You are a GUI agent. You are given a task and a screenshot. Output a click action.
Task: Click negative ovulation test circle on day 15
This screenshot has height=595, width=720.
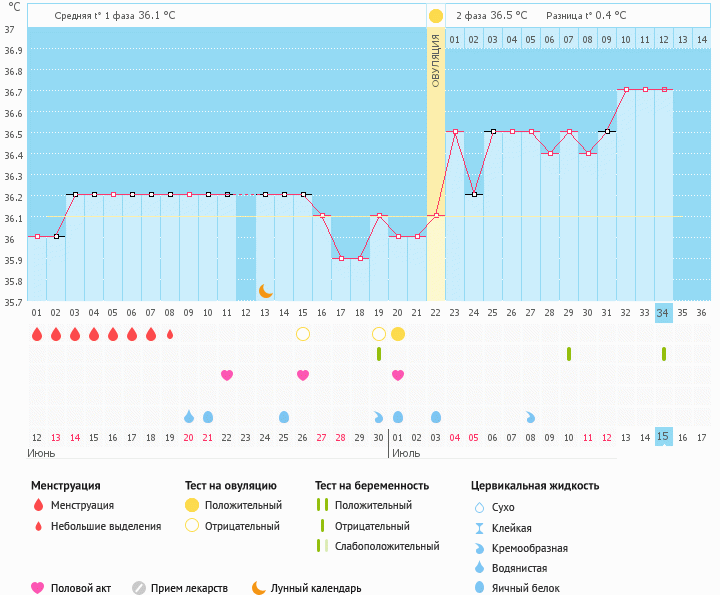coord(303,334)
